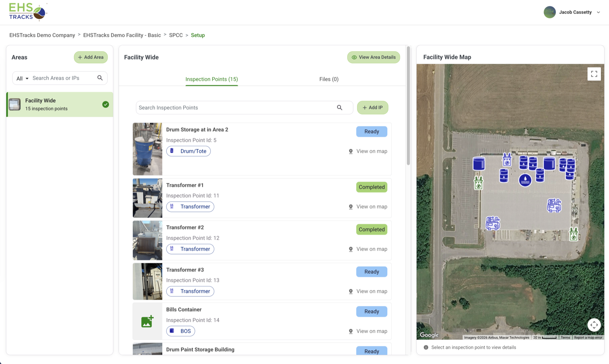Click Jacob Cassetty's profile avatar
Screen dimensions: 609x364
[x=549, y=12]
